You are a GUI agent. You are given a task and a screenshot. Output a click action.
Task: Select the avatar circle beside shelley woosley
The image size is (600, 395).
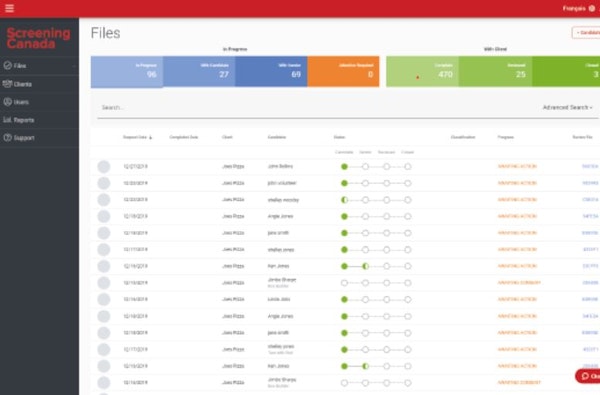104,200
